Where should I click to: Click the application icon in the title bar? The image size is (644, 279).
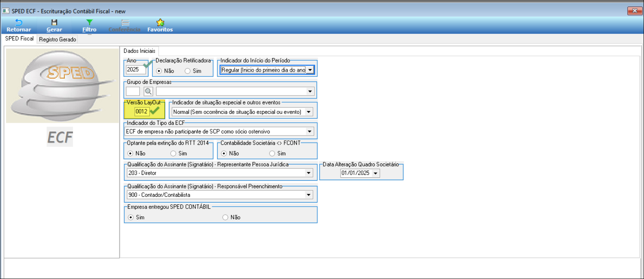[6, 11]
